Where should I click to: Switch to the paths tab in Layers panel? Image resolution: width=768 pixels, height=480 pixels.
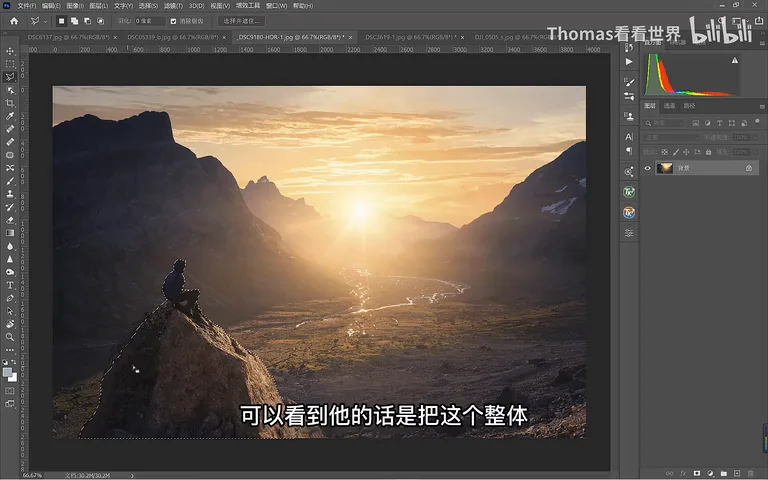689,106
